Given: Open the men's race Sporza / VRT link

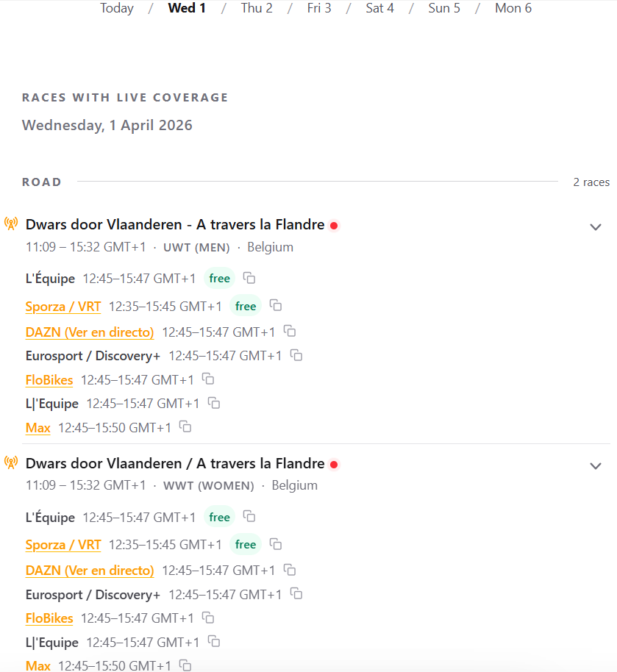Looking at the screenshot, I should click(63, 307).
